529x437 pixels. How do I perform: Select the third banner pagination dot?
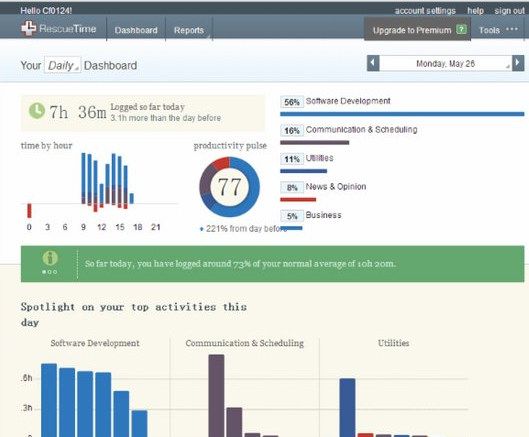click(x=55, y=272)
